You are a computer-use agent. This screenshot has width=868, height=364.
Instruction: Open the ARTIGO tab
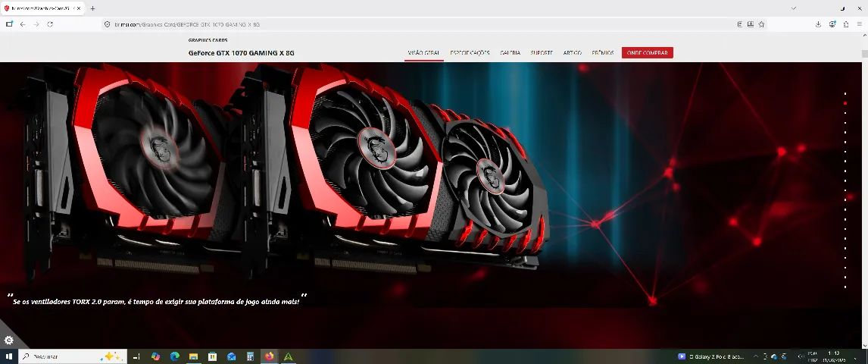coord(573,53)
